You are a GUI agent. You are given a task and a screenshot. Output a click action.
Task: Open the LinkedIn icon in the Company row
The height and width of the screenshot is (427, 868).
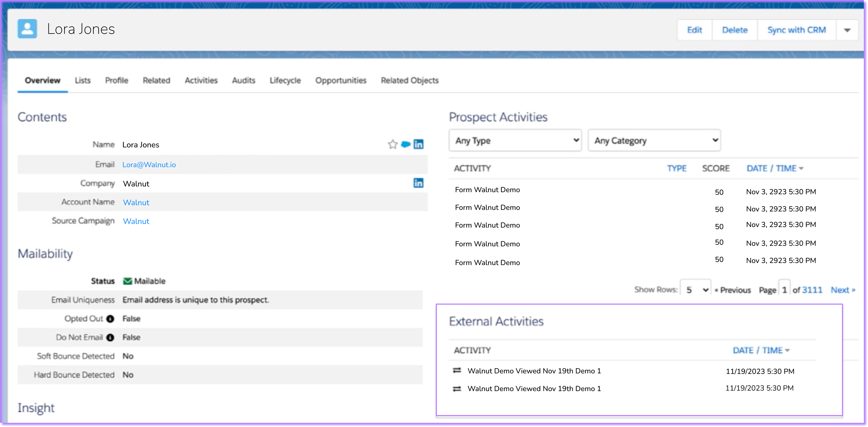tap(418, 183)
